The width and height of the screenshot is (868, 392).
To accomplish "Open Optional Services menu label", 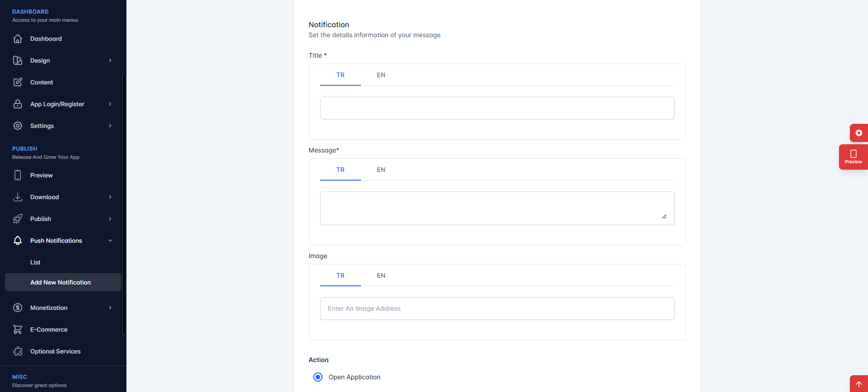I will coord(55,351).
